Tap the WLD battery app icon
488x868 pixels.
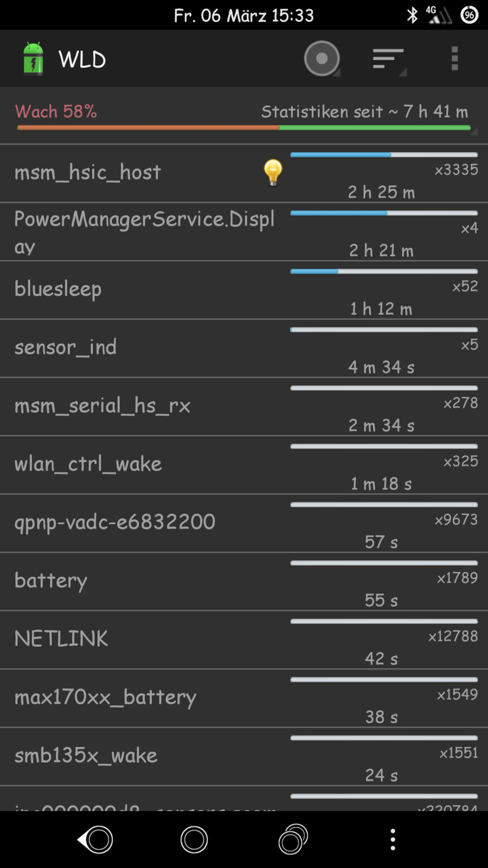tap(33, 59)
